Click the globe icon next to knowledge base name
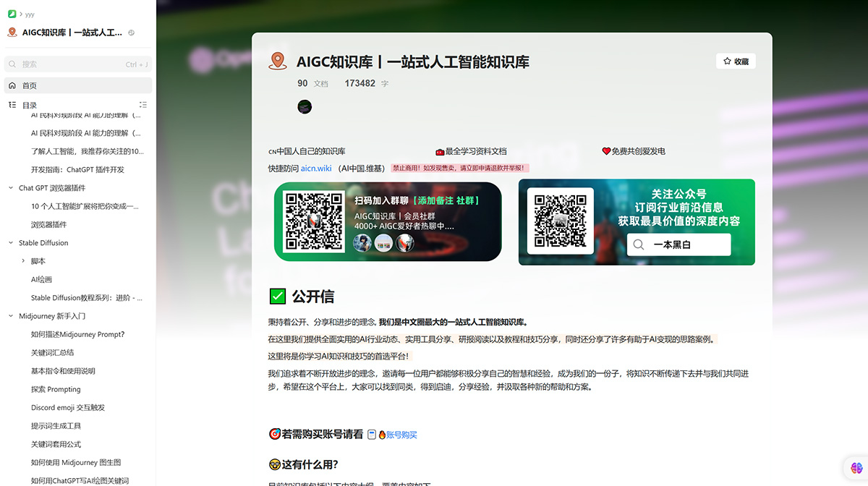868x486 pixels. click(132, 32)
